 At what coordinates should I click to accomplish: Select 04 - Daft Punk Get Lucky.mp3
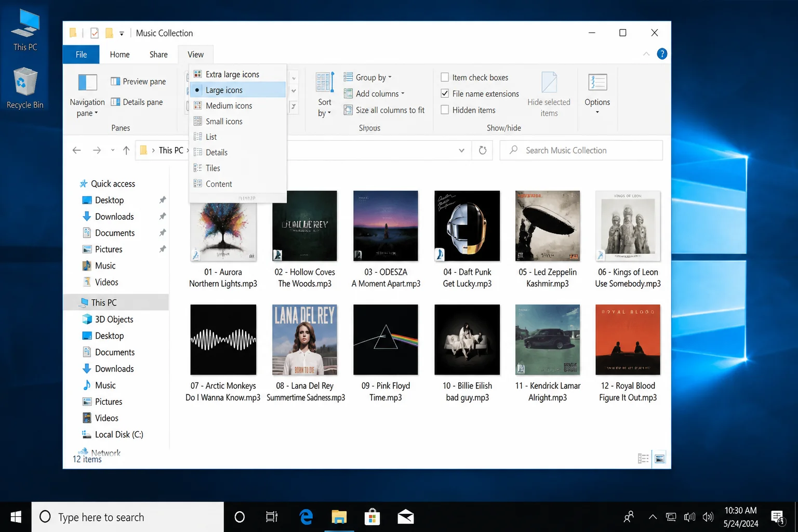467,239
